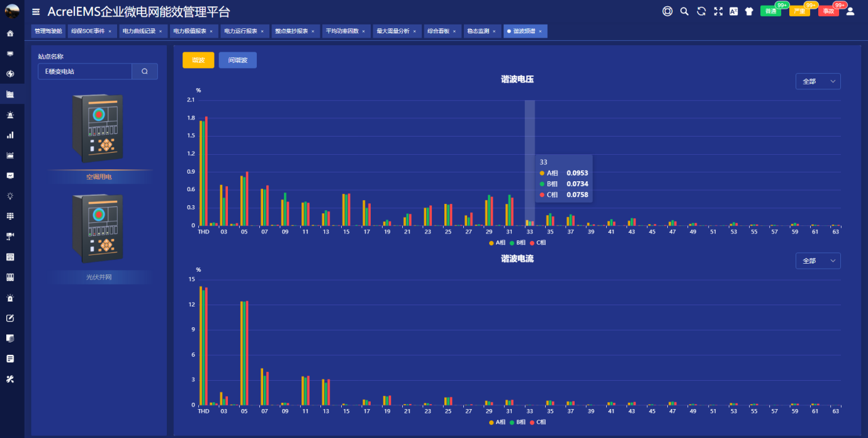This screenshot has height=438, width=868.
Task: Enter fullscreen using the expand arrows icon
Action: (x=718, y=11)
